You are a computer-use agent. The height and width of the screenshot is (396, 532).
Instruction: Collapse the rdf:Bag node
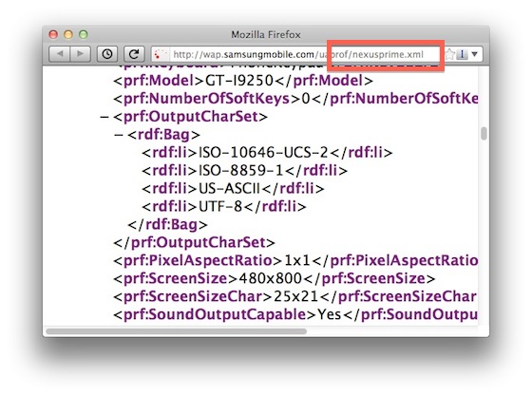click(x=119, y=135)
